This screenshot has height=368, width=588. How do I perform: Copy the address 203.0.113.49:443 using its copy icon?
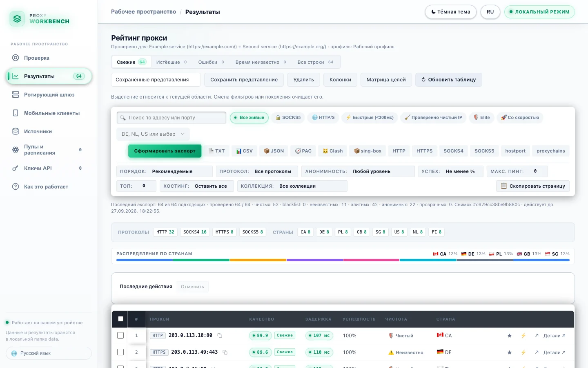(x=225, y=352)
